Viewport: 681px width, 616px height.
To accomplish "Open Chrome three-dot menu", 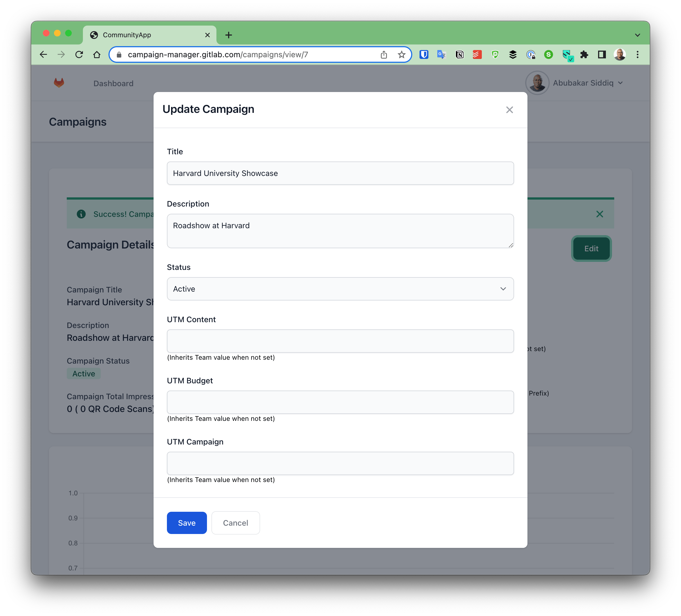I will tap(638, 54).
